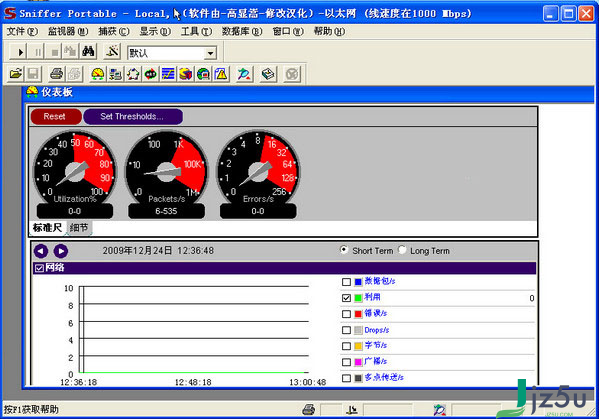
Task: Expand the 默认 filter dropdown
Action: pos(210,53)
